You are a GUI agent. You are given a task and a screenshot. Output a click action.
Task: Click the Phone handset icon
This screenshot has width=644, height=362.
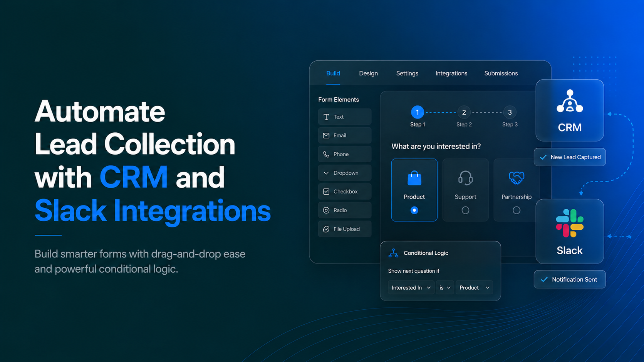(x=326, y=154)
